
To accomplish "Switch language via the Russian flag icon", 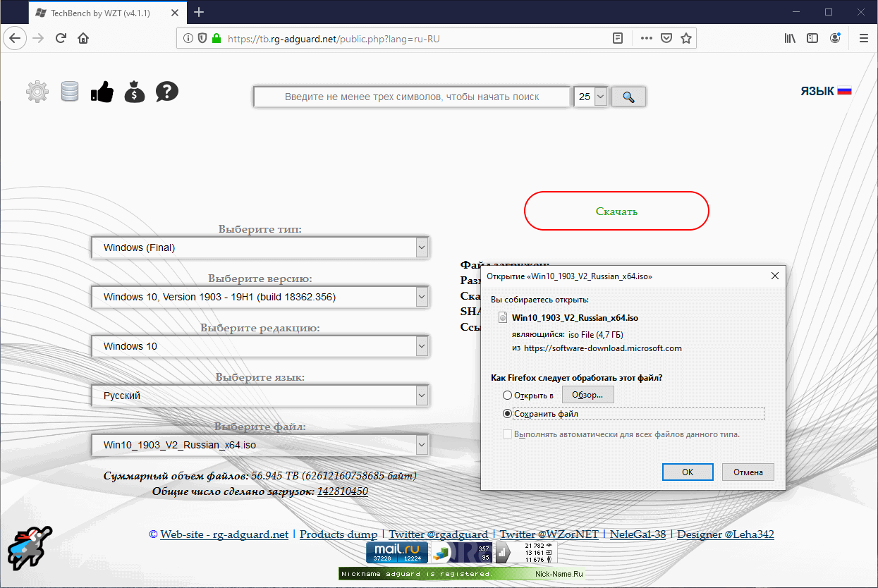I will pyautogui.click(x=845, y=90).
